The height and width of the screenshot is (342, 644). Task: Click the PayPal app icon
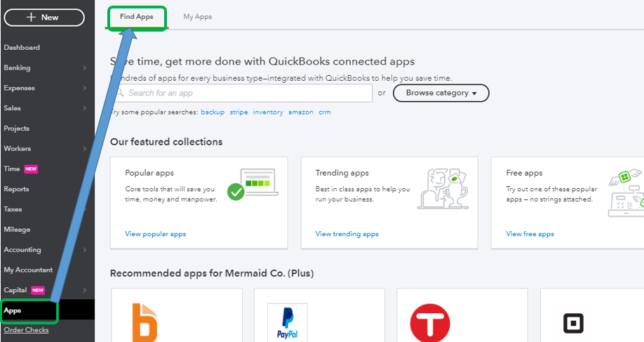[x=288, y=323]
